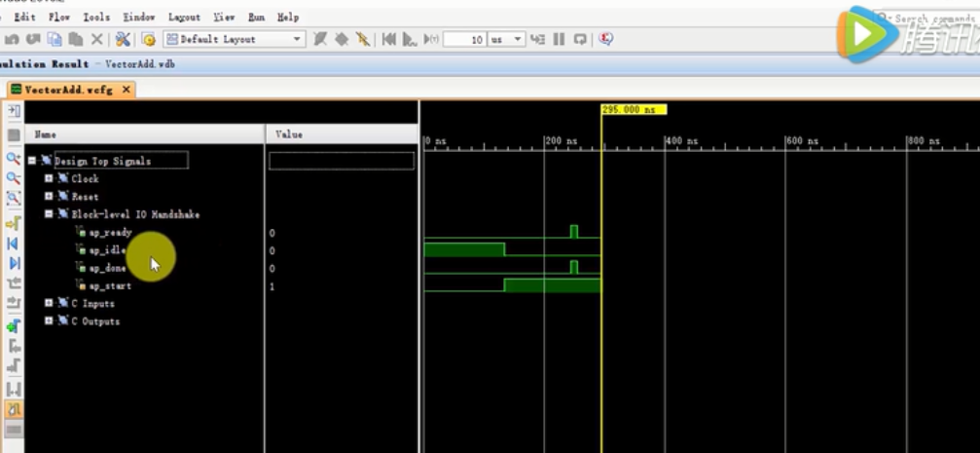
Task: Click the Previous Transition sidebar icon
Action: pyautogui.click(x=14, y=283)
